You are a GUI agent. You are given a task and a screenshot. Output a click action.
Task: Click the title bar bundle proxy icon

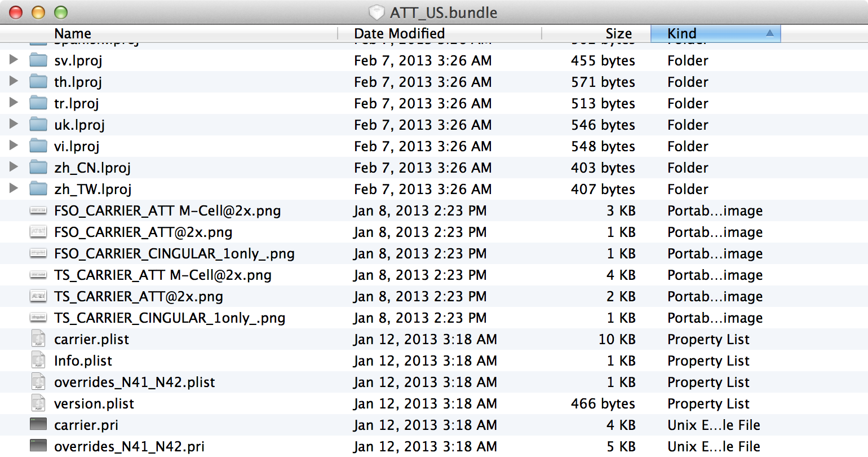376,12
